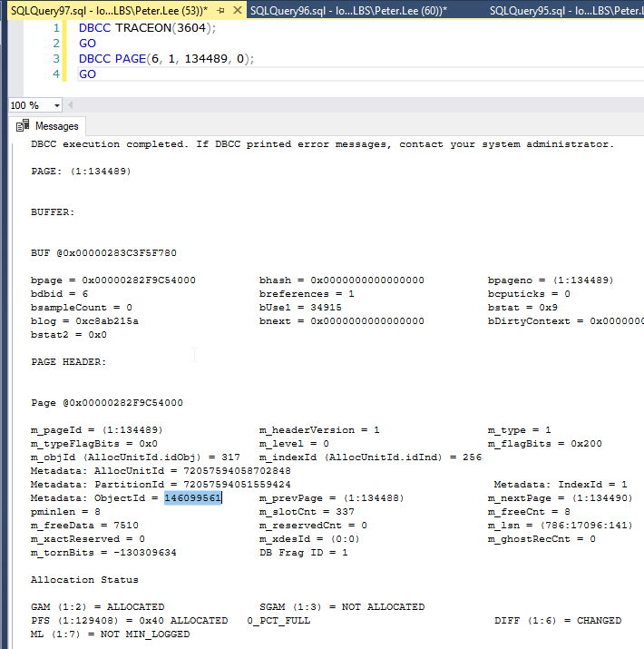Open the 100 % zoom dropdown
Image resolution: width=644 pixels, height=649 pixels.
(x=57, y=105)
